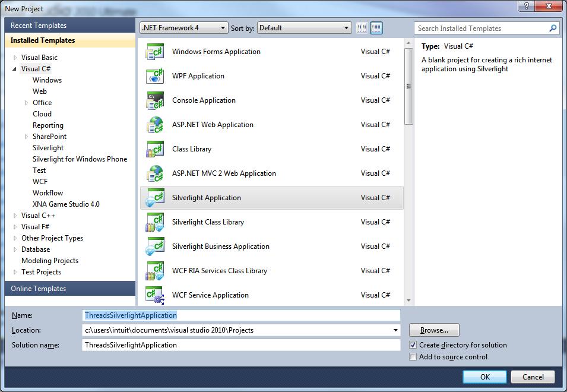Click the Browse... button
Image resolution: width=567 pixels, height=392 pixels.
434,330
